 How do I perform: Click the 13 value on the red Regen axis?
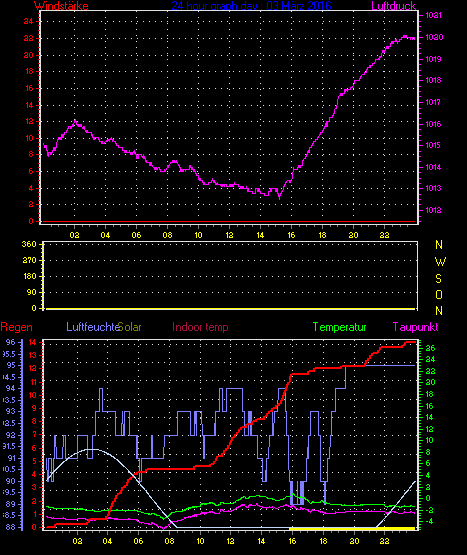[33, 355]
